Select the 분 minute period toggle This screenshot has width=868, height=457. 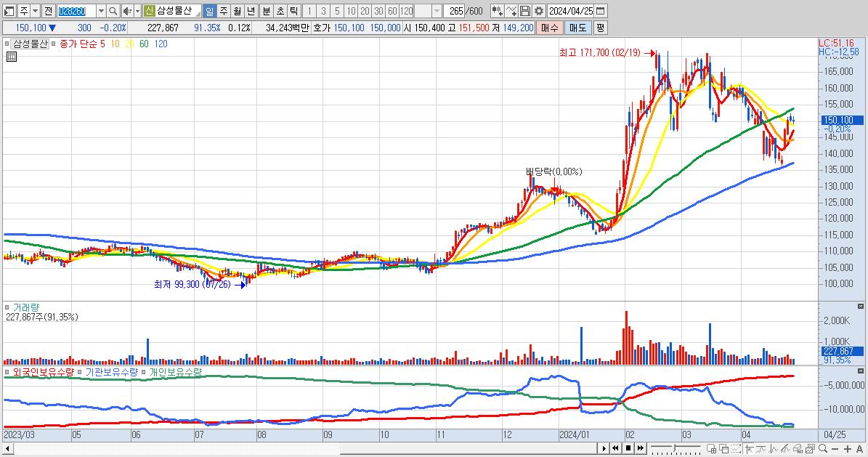(267, 11)
